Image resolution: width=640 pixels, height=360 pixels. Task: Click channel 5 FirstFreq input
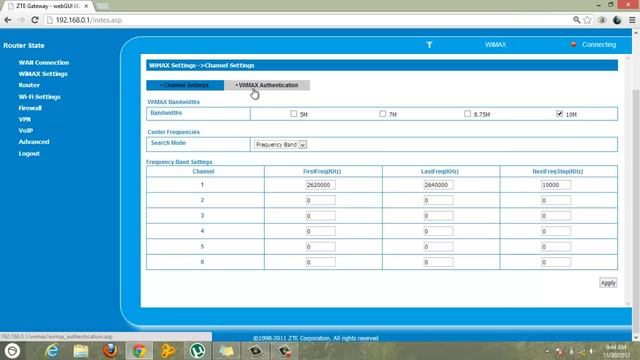320,247
